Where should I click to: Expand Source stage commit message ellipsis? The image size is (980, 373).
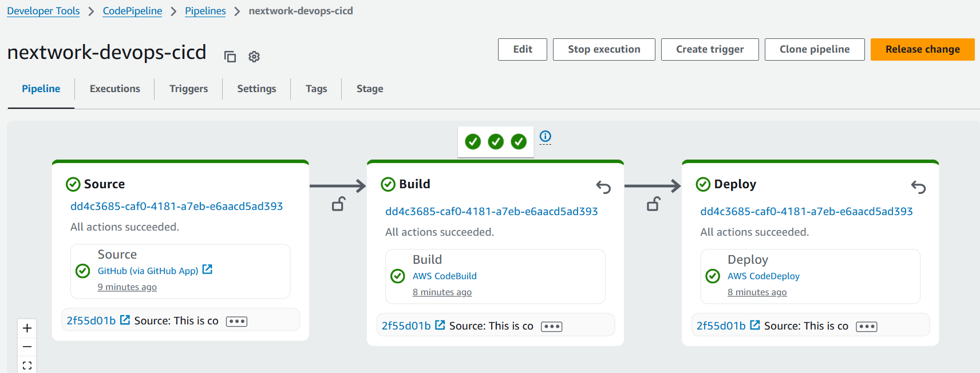point(236,322)
